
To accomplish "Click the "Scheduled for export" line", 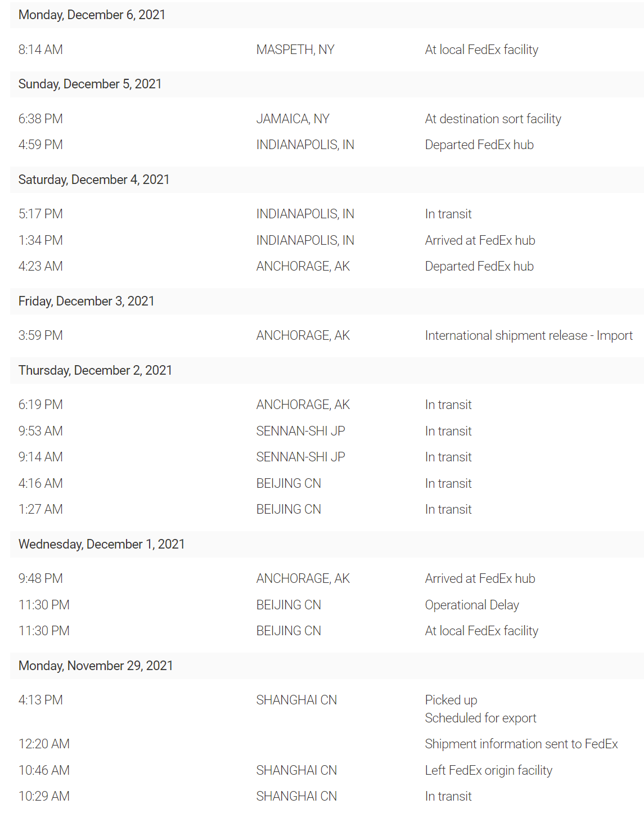I will (480, 718).
